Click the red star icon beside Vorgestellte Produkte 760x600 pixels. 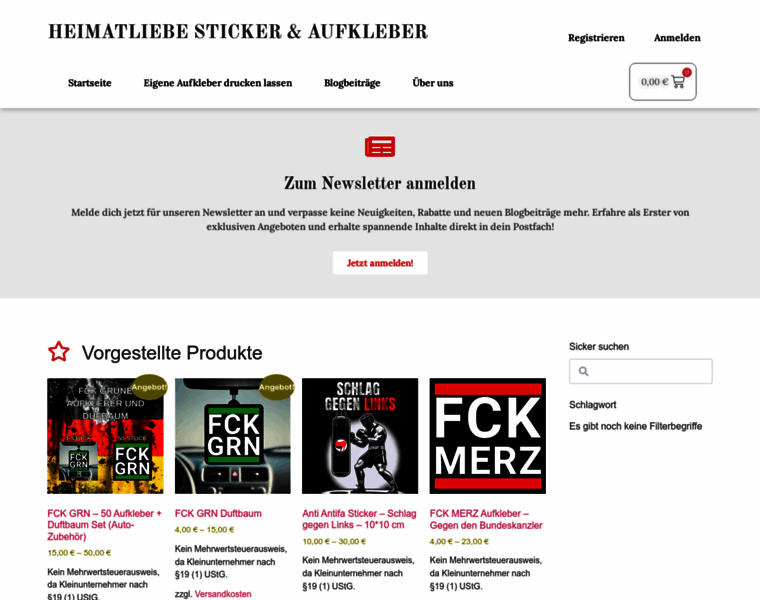(59, 352)
